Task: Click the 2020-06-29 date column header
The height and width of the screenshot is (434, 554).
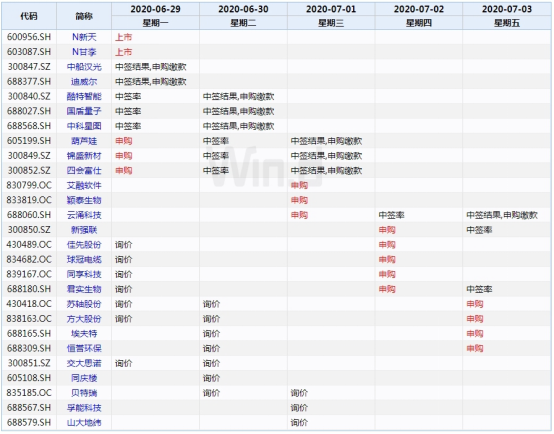Action: pyautogui.click(x=155, y=9)
